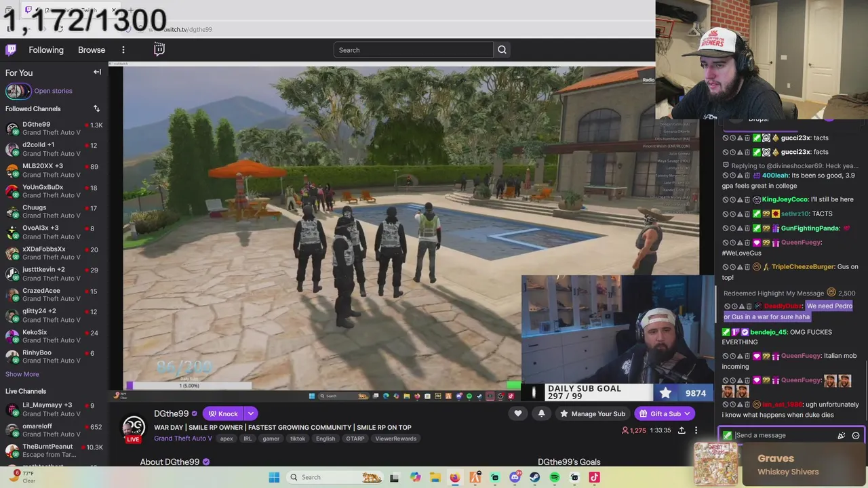
Task: Click Manage Your Sub button
Action: coord(592,413)
